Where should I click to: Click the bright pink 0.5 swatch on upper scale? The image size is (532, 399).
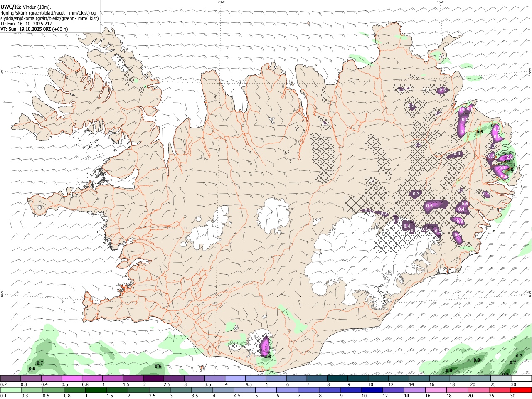point(71,379)
